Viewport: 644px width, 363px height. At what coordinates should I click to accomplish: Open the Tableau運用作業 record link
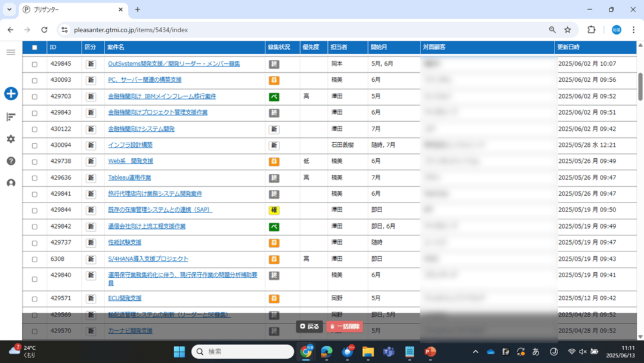pyautogui.click(x=129, y=178)
